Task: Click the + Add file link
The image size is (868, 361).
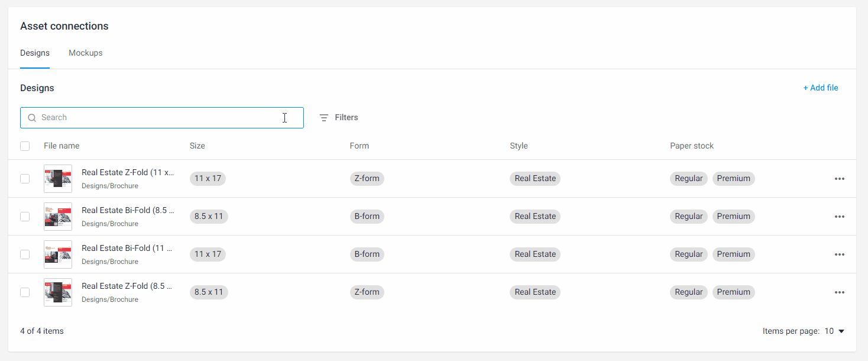Action: 821,88
